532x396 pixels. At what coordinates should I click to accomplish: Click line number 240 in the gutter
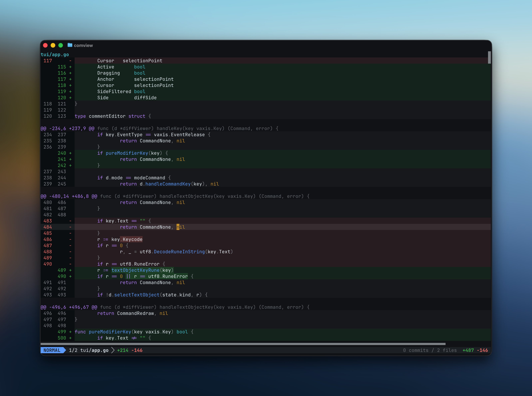[62, 153]
